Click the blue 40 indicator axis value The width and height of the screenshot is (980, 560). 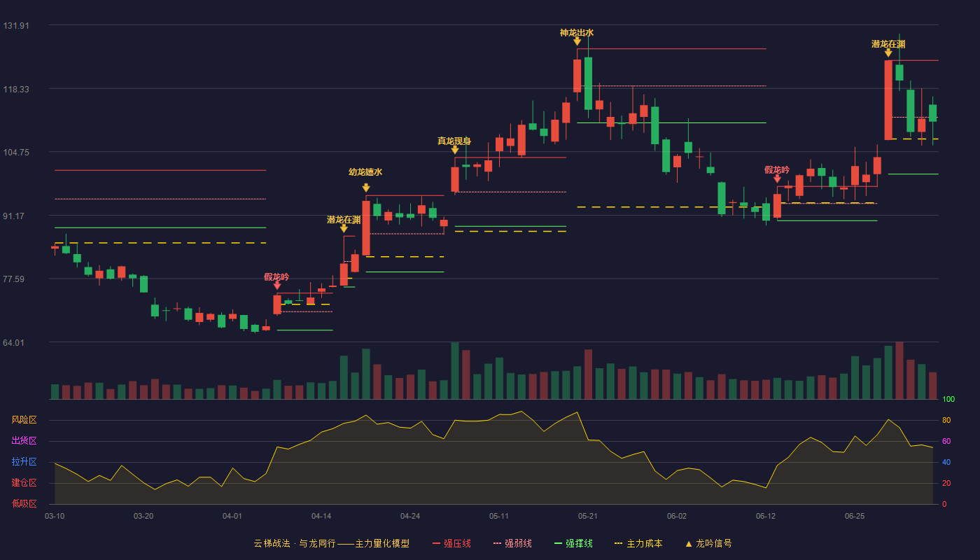(946, 462)
